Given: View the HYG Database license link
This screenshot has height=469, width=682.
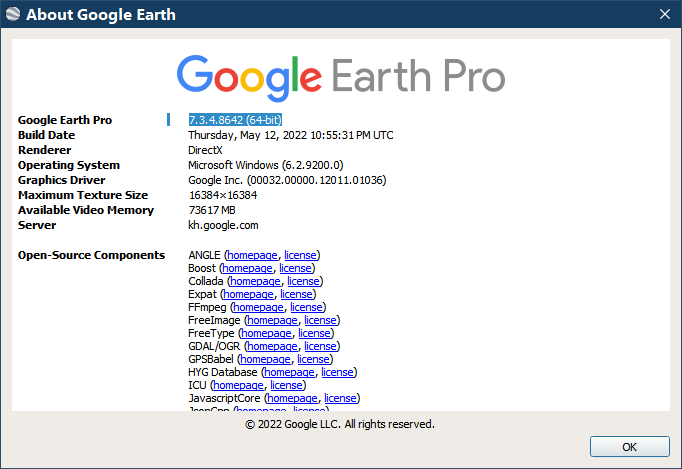Looking at the screenshot, I should pyautogui.click(x=337, y=372).
